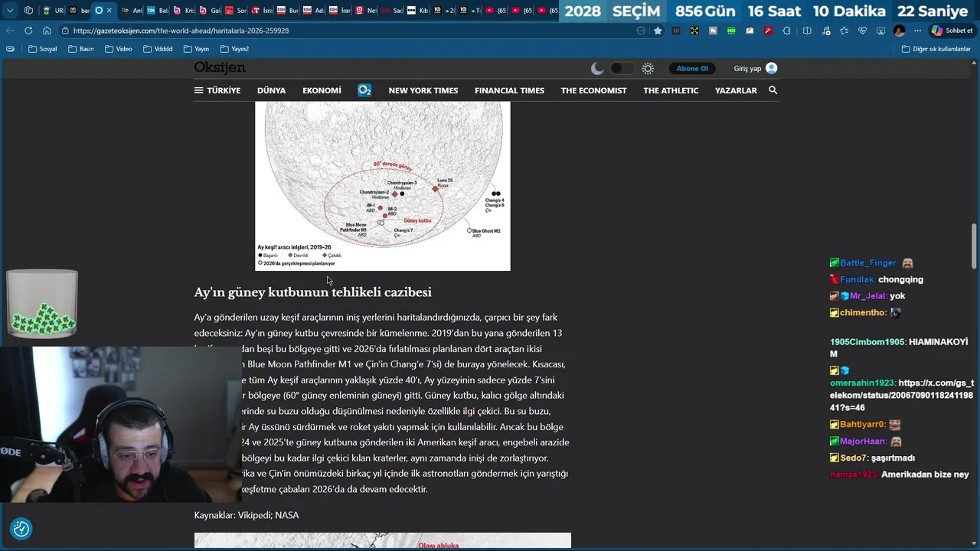Viewport: 980px width, 551px height.
Task: Click the page vertical scrollbar
Action: pos(975,245)
